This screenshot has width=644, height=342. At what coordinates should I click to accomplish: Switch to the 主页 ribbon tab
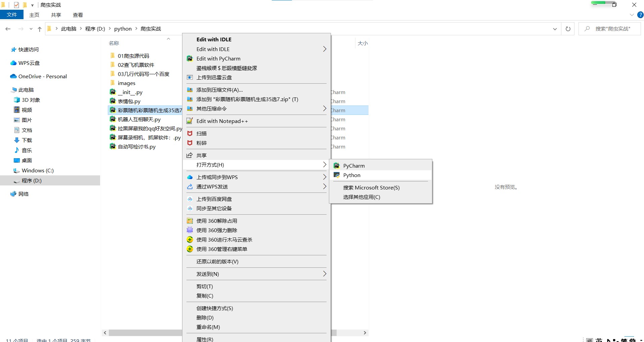pyautogui.click(x=34, y=15)
